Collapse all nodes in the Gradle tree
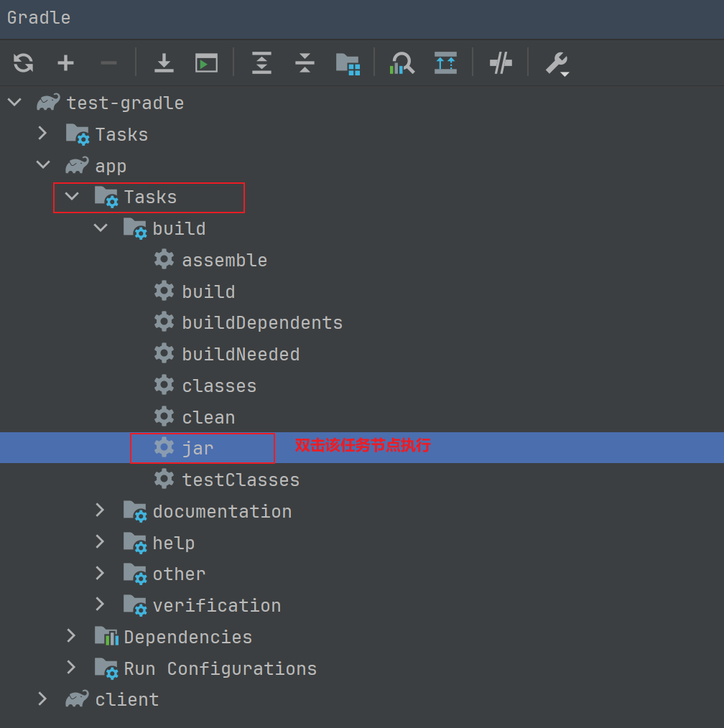Viewport: 724px width, 728px height. 305,63
